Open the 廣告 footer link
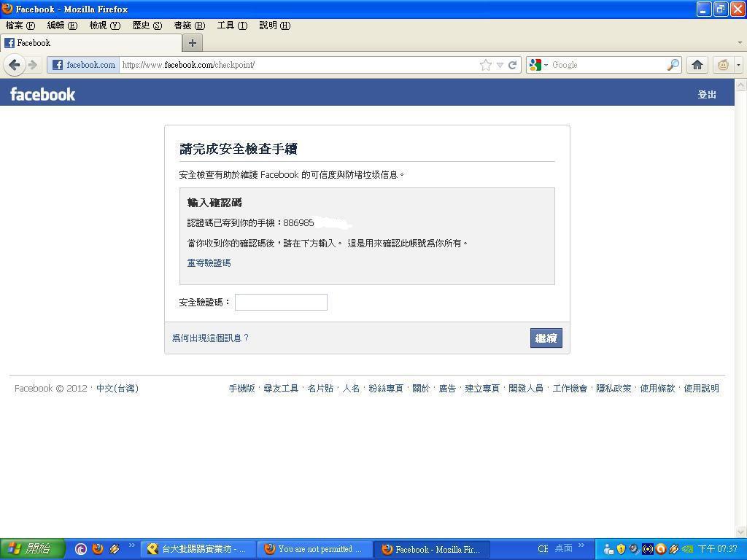Image resolution: width=747 pixels, height=560 pixels. 447,388
